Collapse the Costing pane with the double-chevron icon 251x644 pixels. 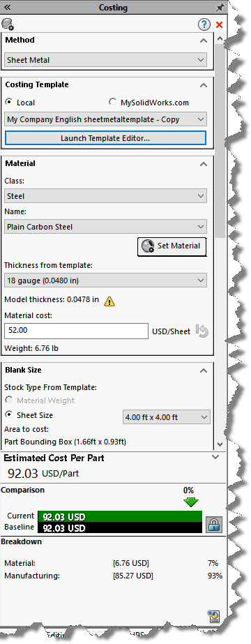7,8
